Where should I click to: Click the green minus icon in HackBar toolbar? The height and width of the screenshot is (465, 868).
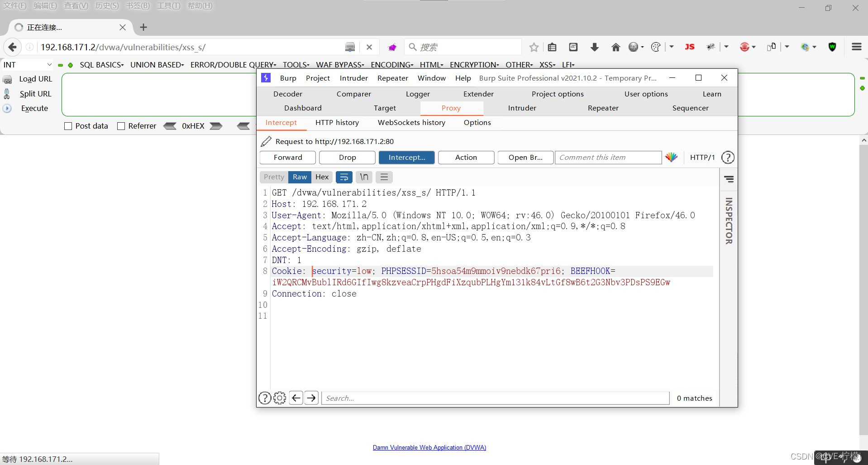pos(60,65)
